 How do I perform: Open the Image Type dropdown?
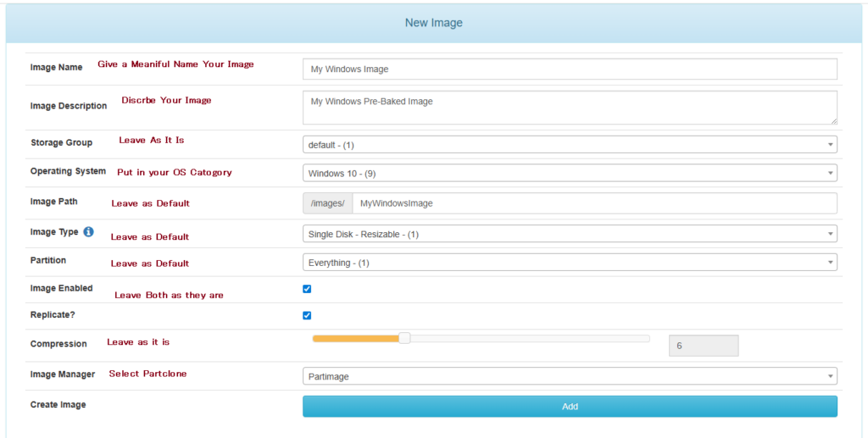[x=570, y=234]
